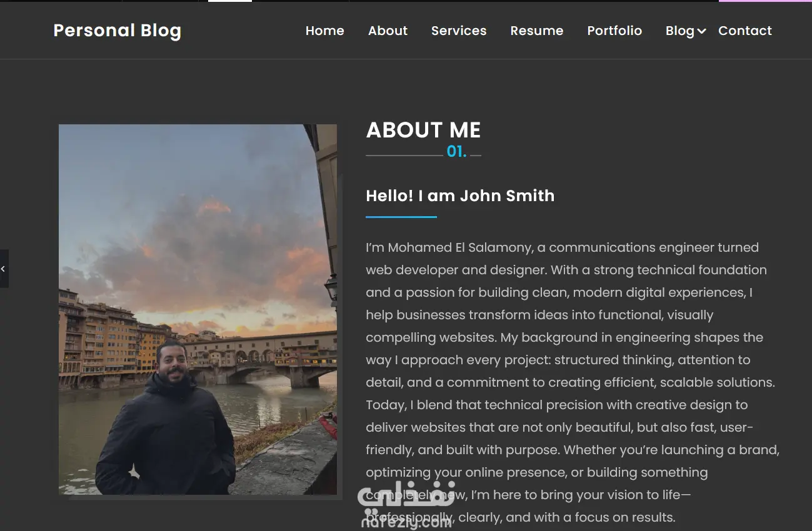
Task: Click the pink segment at the top right edge
Action: tap(765, 1)
